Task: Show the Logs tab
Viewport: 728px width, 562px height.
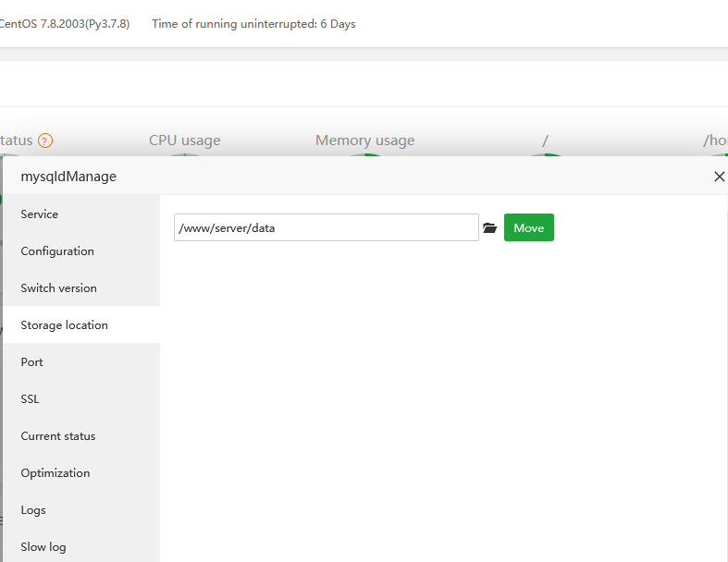Action: 33,509
